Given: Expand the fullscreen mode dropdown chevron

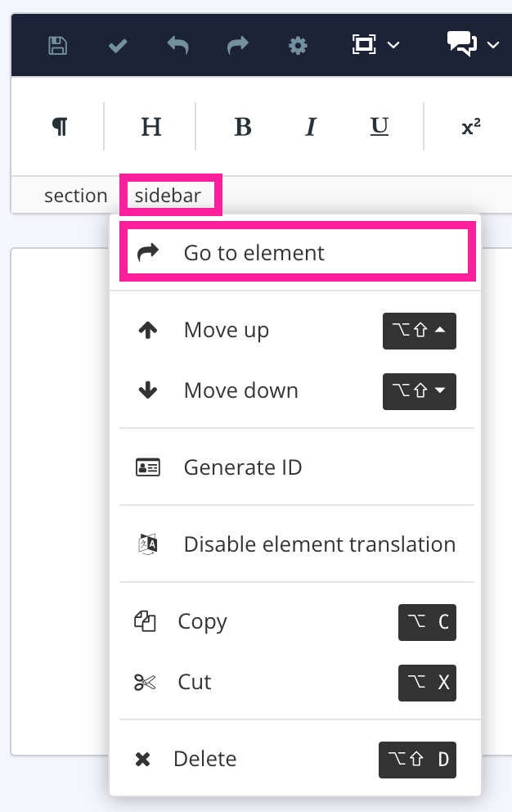Looking at the screenshot, I should pos(395,47).
